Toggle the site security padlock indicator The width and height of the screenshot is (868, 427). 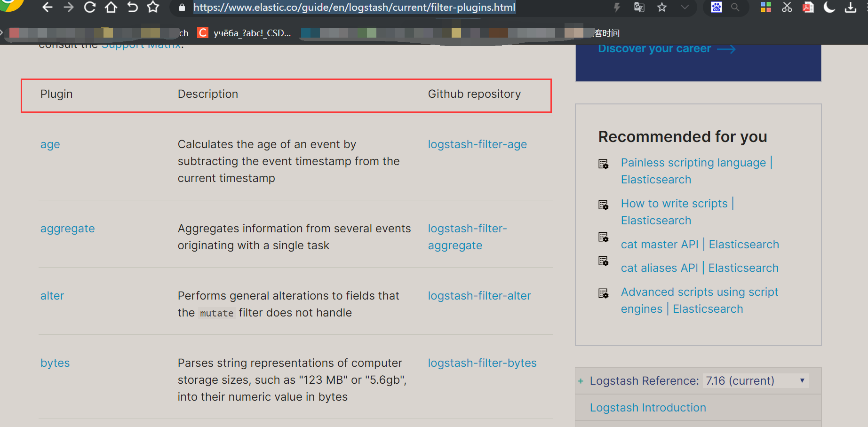point(182,8)
